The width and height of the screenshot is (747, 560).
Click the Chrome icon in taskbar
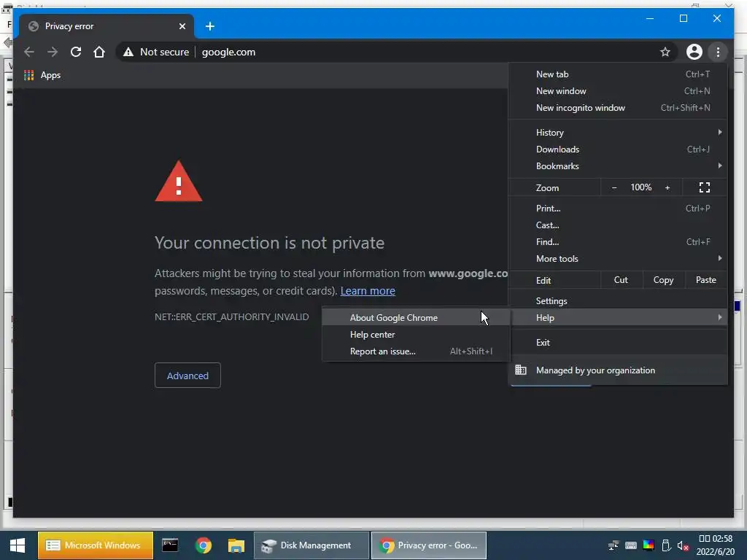[204, 545]
